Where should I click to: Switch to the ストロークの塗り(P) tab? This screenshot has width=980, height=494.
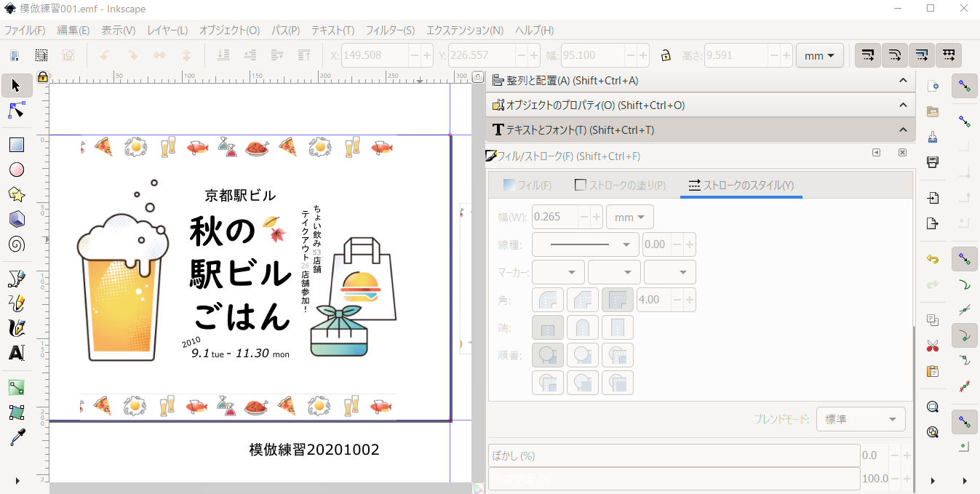(x=620, y=185)
